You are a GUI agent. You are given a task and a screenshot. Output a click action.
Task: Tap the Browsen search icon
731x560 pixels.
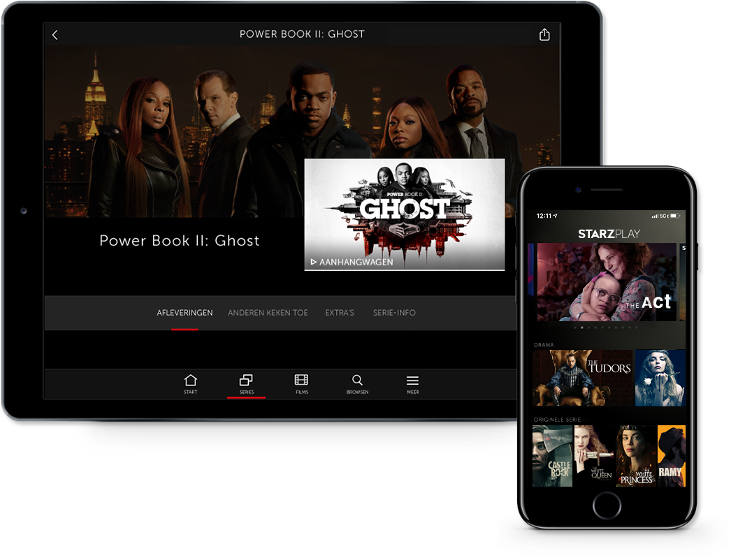pos(357,384)
